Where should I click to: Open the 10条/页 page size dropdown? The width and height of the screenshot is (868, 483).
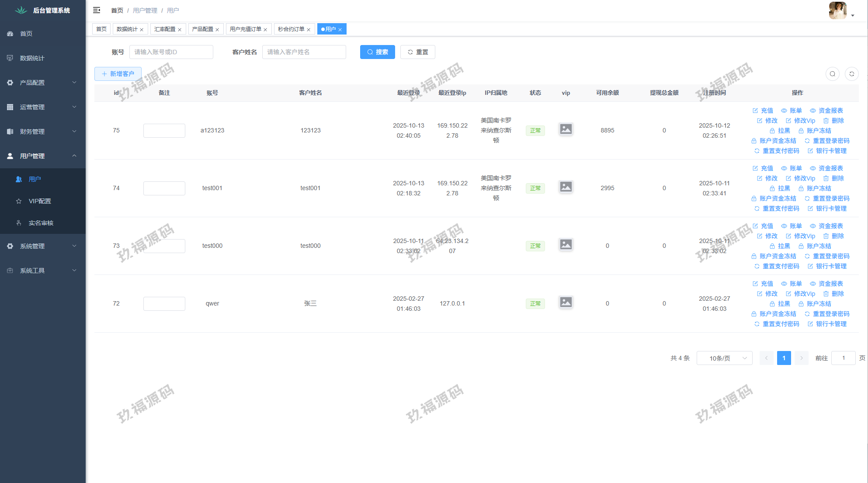(x=724, y=358)
